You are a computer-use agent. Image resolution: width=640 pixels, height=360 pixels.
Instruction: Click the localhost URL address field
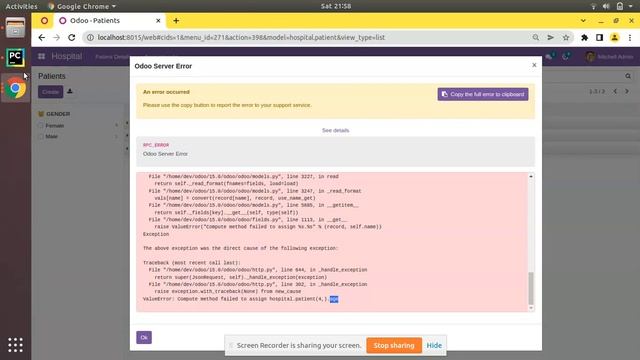pos(241,38)
